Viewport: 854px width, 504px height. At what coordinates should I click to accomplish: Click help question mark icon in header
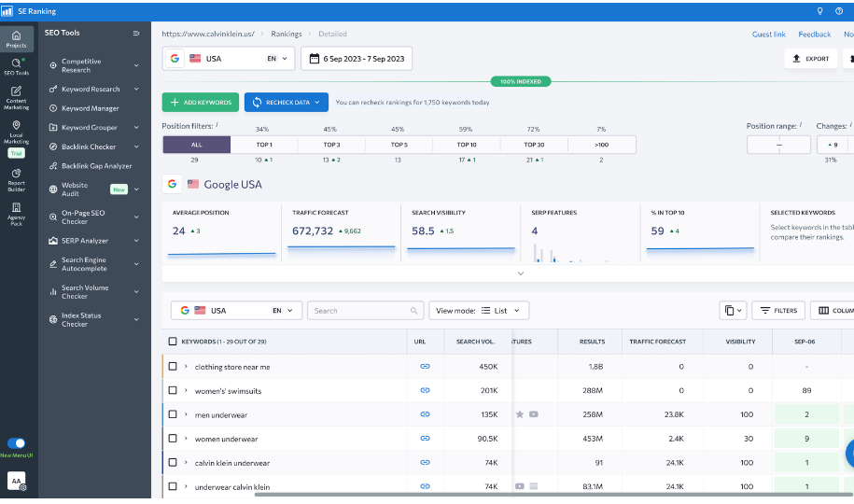tap(841, 11)
